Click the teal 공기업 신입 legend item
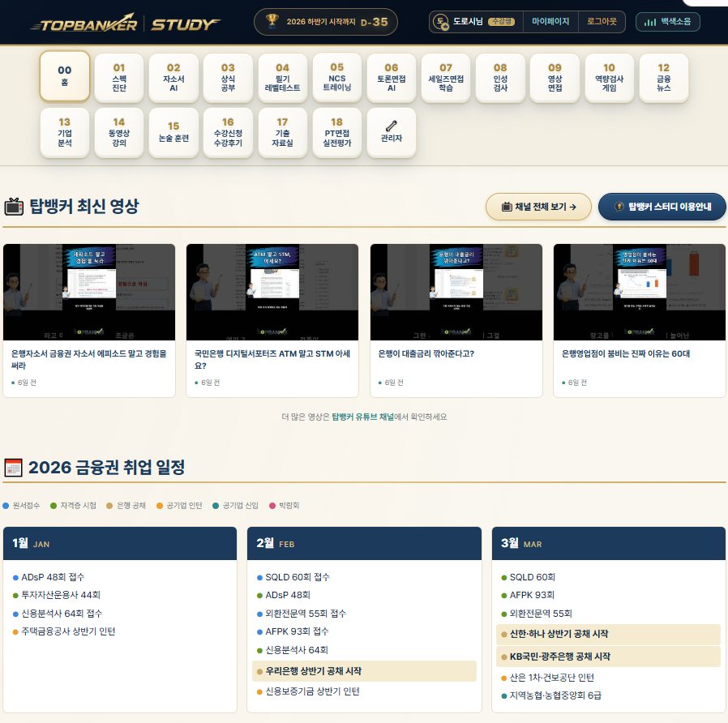The image size is (728, 723). point(235,506)
